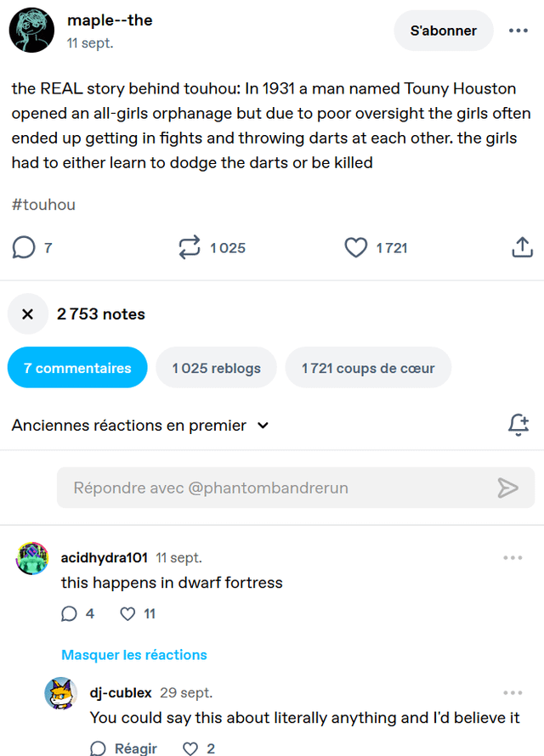
Task: Select the '7 commentaires' tab
Action: tap(77, 368)
